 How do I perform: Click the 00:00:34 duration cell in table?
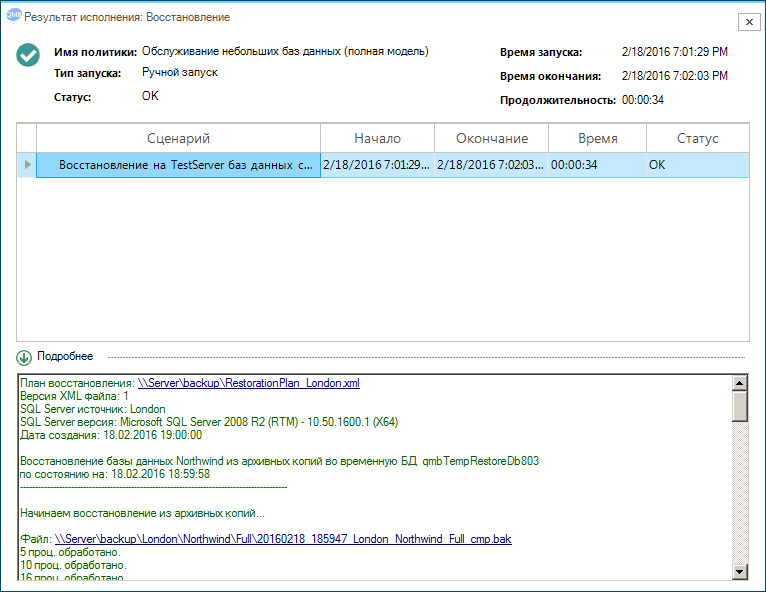click(597, 165)
